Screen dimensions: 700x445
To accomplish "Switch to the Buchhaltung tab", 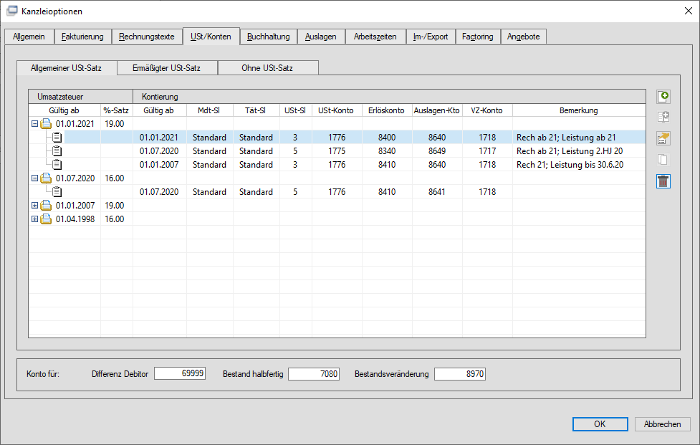I will click(268, 37).
